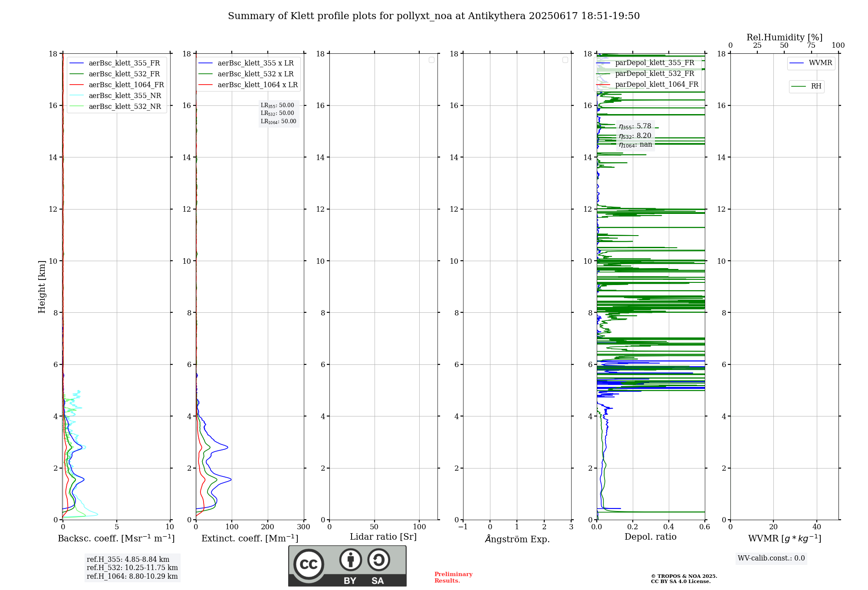Click the CC BY SA 4.0 License. text
This screenshot has width=868, height=590.
coord(681,581)
